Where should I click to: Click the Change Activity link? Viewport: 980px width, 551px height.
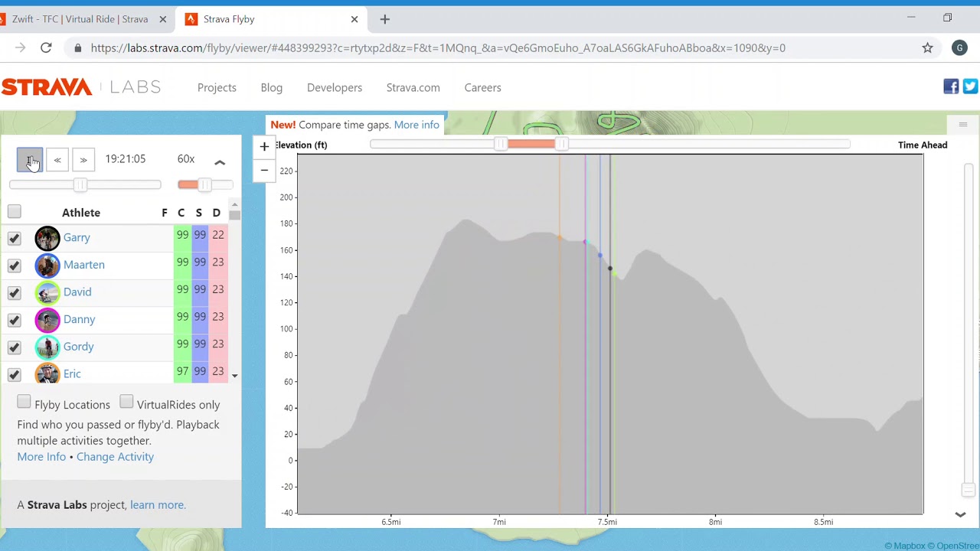(115, 457)
